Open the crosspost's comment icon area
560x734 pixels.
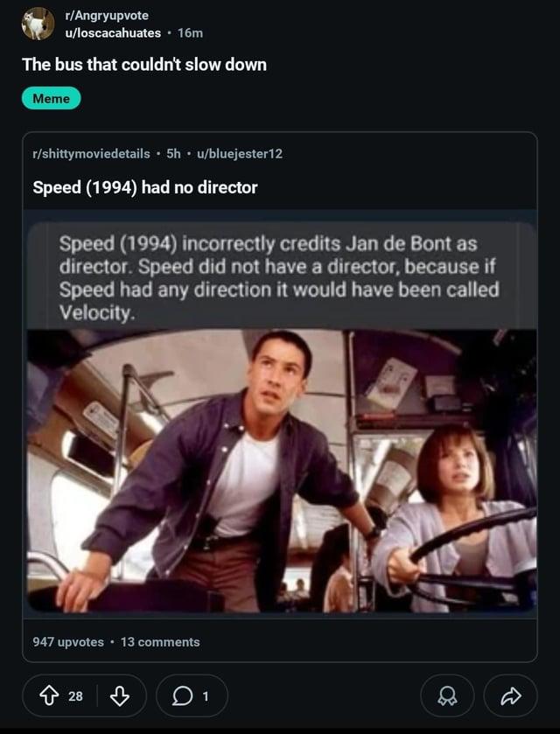tap(159, 643)
